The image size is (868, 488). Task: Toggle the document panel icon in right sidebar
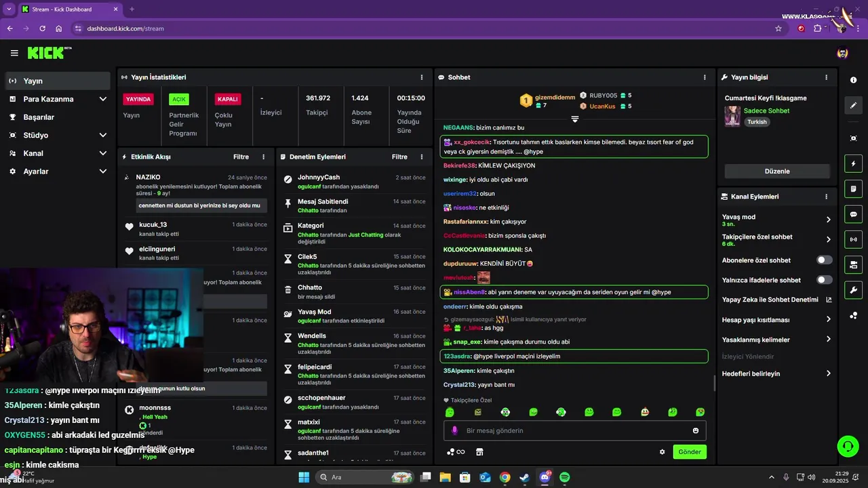coord(853,188)
